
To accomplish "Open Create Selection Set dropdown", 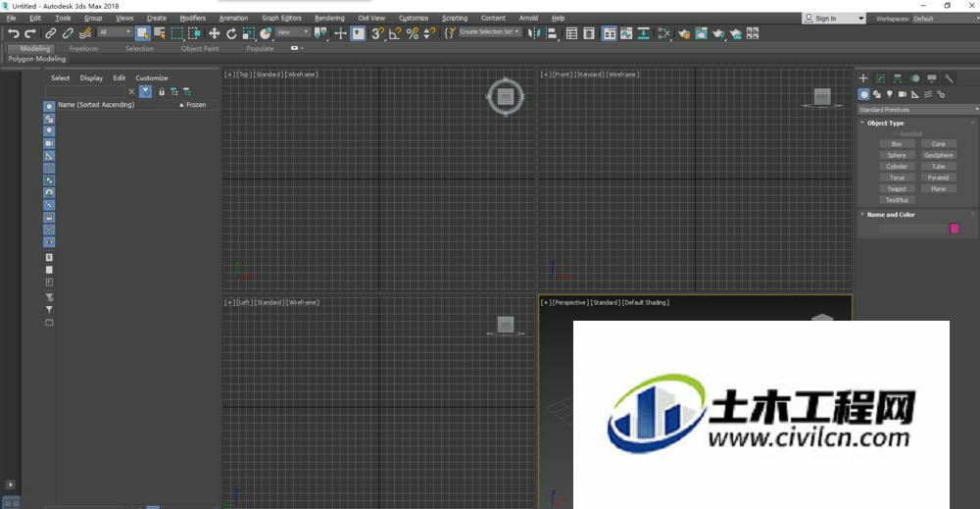I will coord(489,32).
